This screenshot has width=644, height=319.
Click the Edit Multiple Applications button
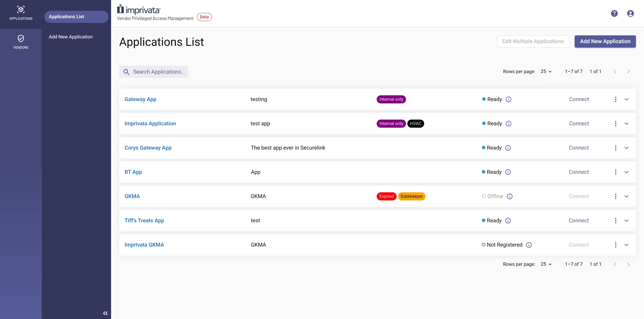[533, 41]
